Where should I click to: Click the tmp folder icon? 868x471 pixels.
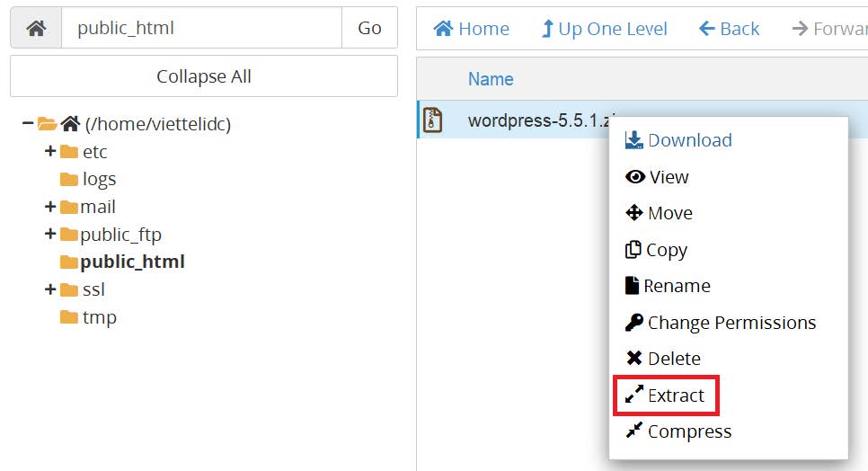[69, 317]
